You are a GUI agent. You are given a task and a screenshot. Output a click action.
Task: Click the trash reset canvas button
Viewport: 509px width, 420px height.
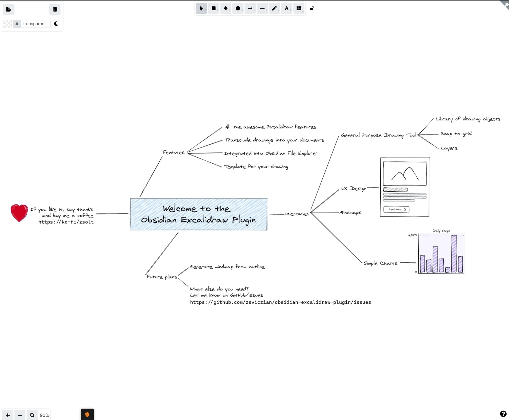coord(55,10)
